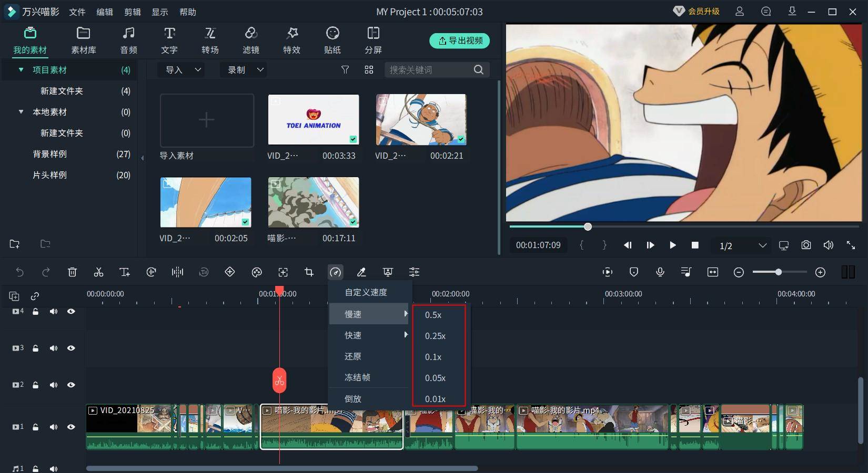The image size is (868, 473).
Task: Click the 导出视频 export button
Action: click(460, 40)
